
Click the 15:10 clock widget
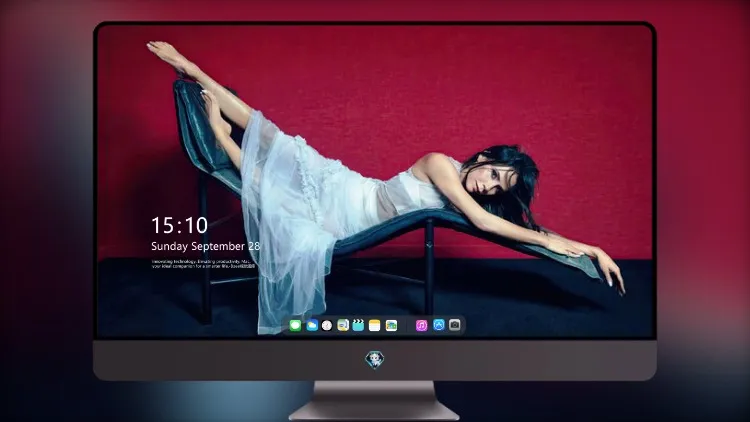[179, 225]
